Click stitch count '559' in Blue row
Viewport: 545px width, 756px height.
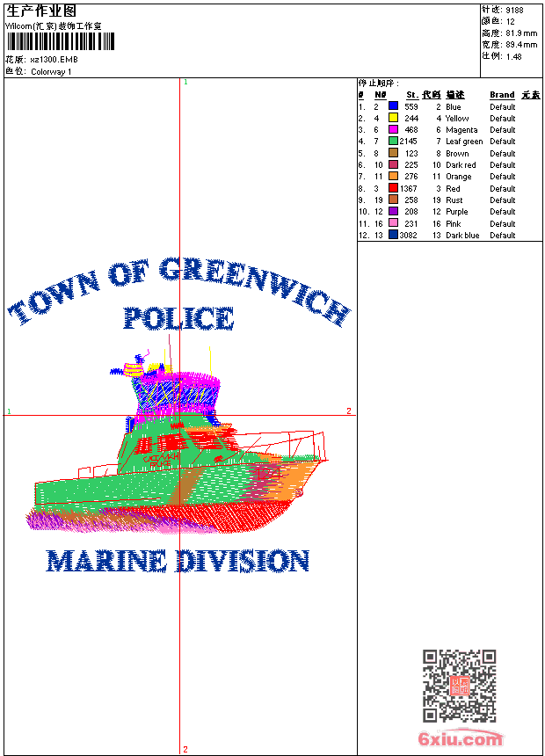(411, 107)
